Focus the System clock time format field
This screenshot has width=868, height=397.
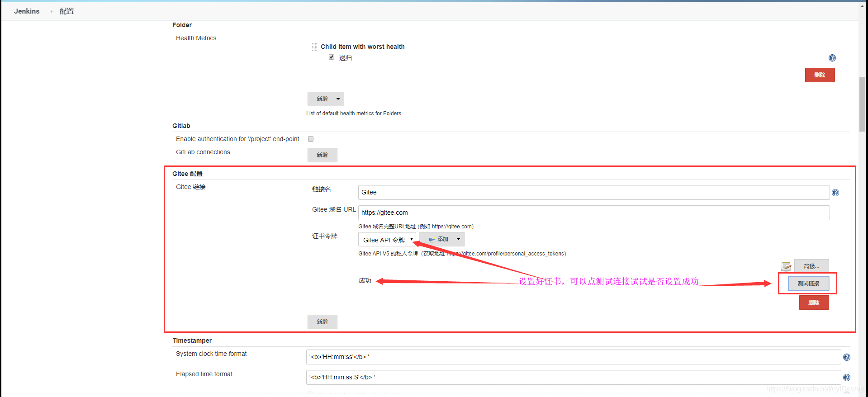point(574,357)
